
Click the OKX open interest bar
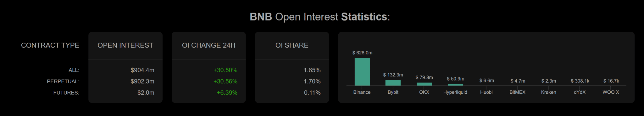click(x=424, y=84)
